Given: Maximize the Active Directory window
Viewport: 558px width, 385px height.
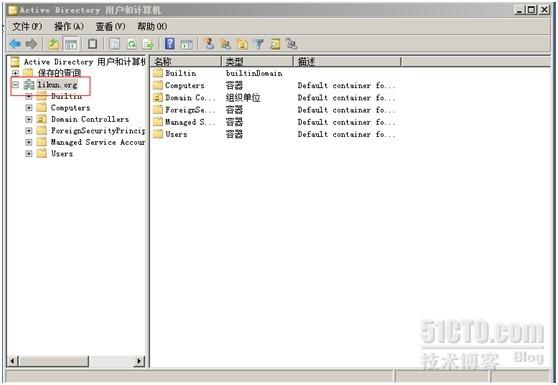Looking at the screenshot, I should pyautogui.click(x=531, y=10).
